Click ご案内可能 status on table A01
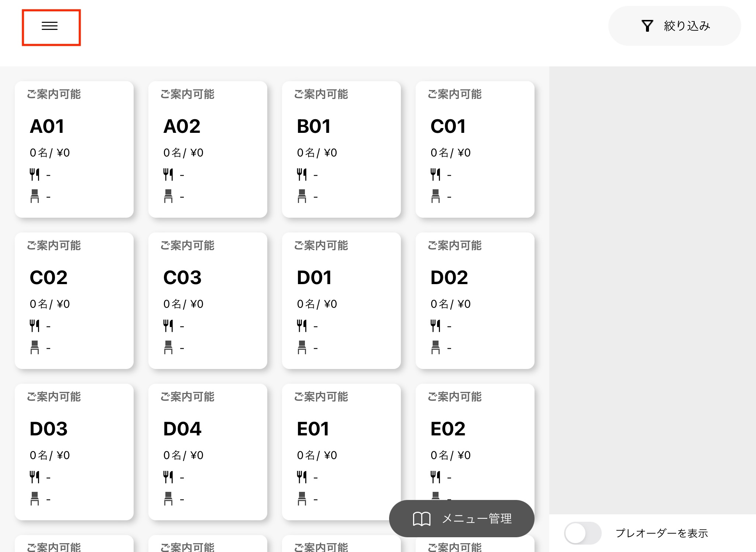 point(54,94)
